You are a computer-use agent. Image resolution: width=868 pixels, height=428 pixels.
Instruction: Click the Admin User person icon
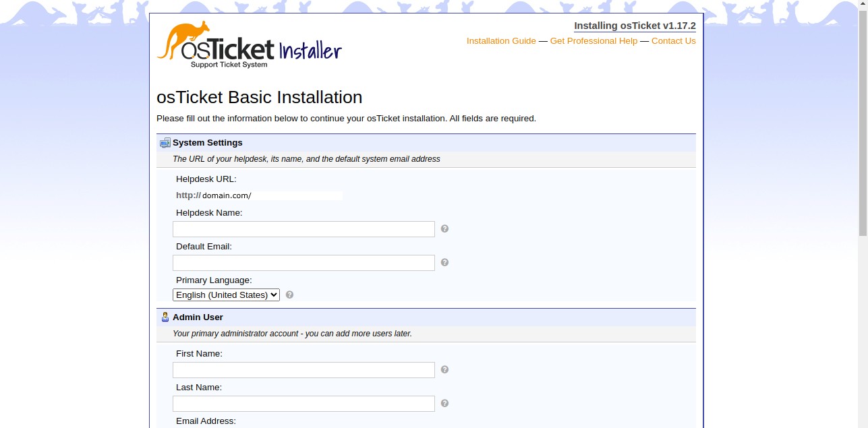click(165, 317)
